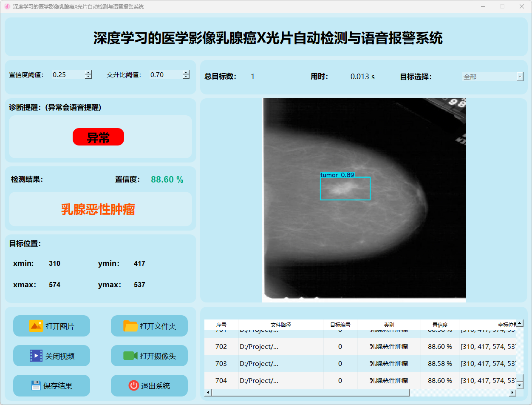
Task: Open the target selection dropdown
Action: tap(520, 77)
